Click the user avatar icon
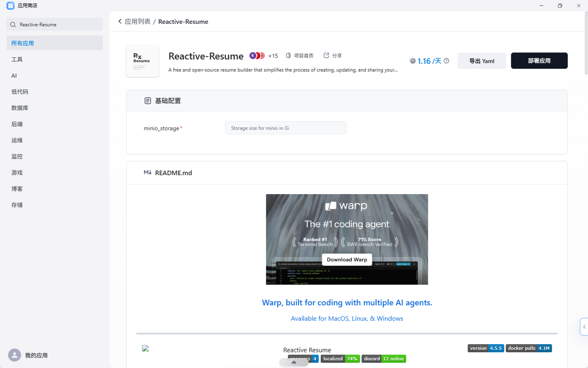The height and width of the screenshot is (368, 588). coord(15,355)
